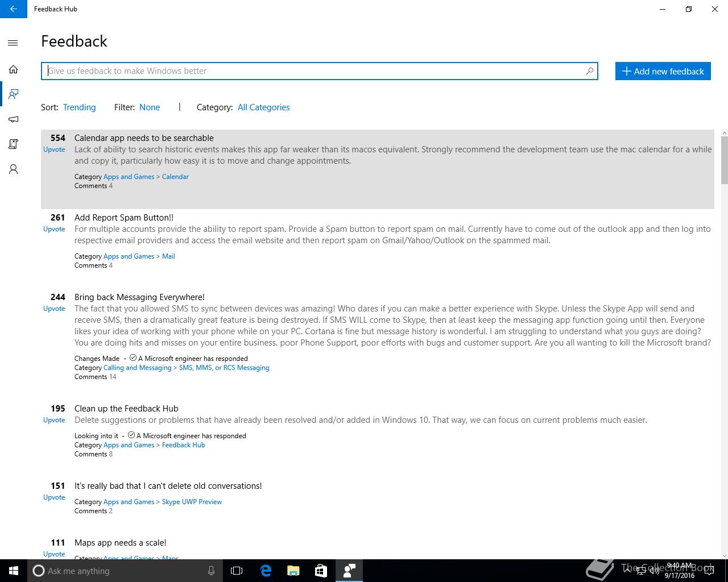Viewport: 728px width, 582px height.
Task: Open Calendar category link
Action: [x=175, y=177]
